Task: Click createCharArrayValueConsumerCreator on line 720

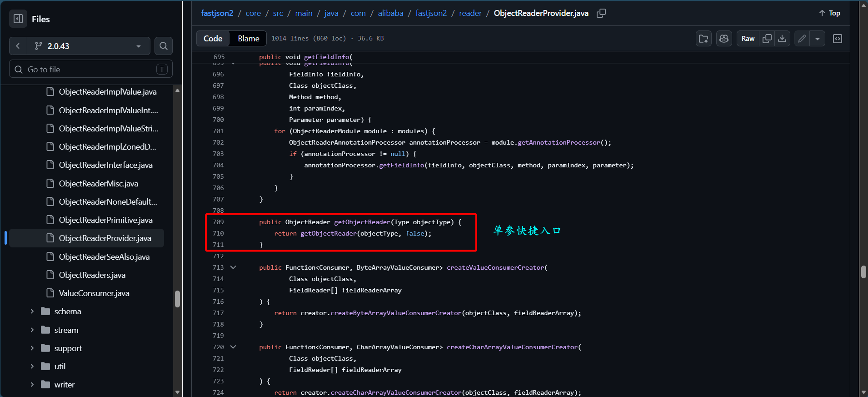Action: point(512,347)
